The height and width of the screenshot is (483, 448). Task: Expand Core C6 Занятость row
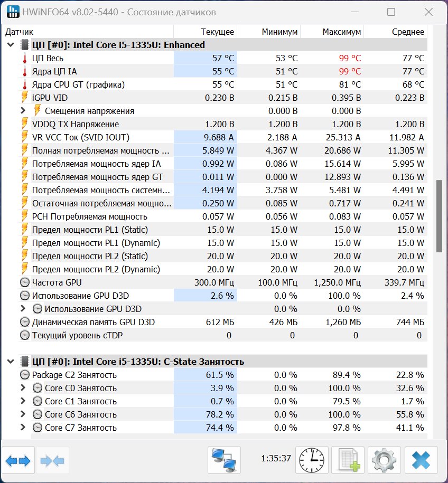[23, 414]
